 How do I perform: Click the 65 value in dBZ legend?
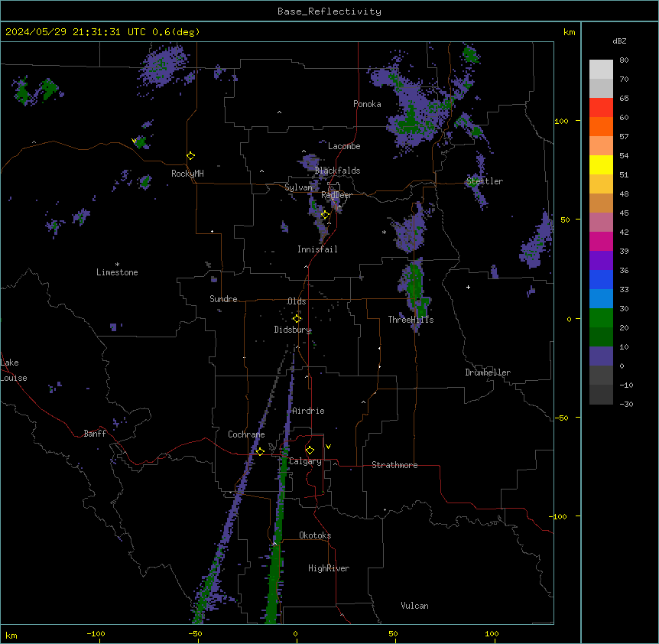click(x=624, y=99)
